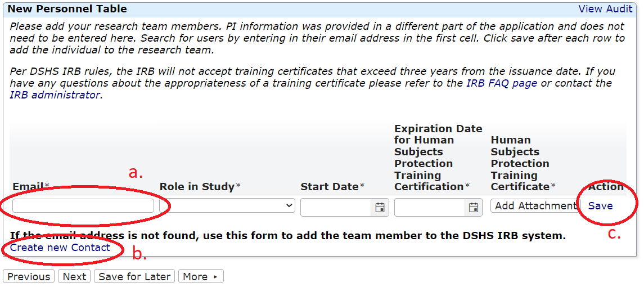The width and height of the screenshot is (644, 287).
Task: Expand the Role in Study dropdown
Action: click(227, 206)
